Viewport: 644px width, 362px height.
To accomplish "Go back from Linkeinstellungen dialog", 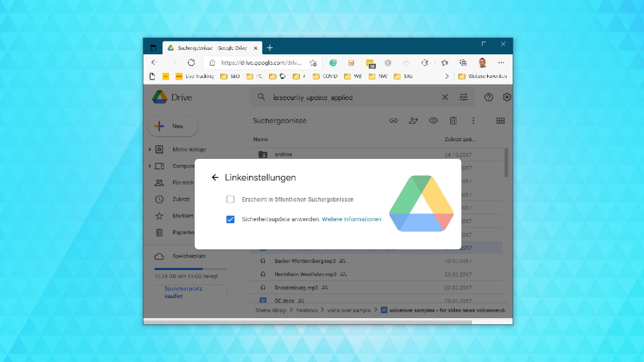I will (x=215, y=177).
